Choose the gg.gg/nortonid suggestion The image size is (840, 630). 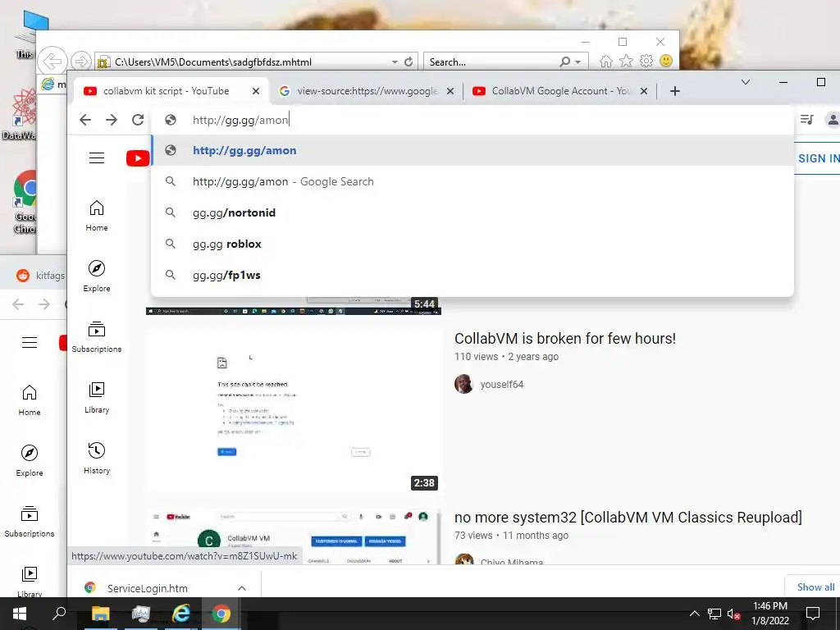472,212
